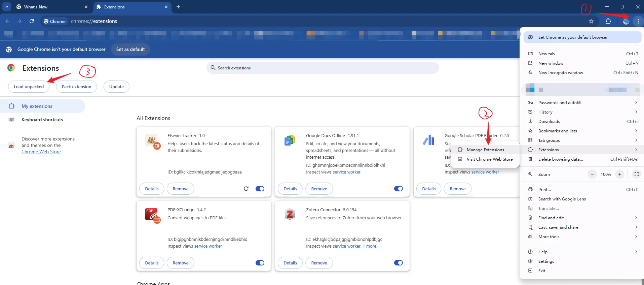
Task: Click the Google Docs Offline icon
Action: pyautogui.click(x=290, y=140)
